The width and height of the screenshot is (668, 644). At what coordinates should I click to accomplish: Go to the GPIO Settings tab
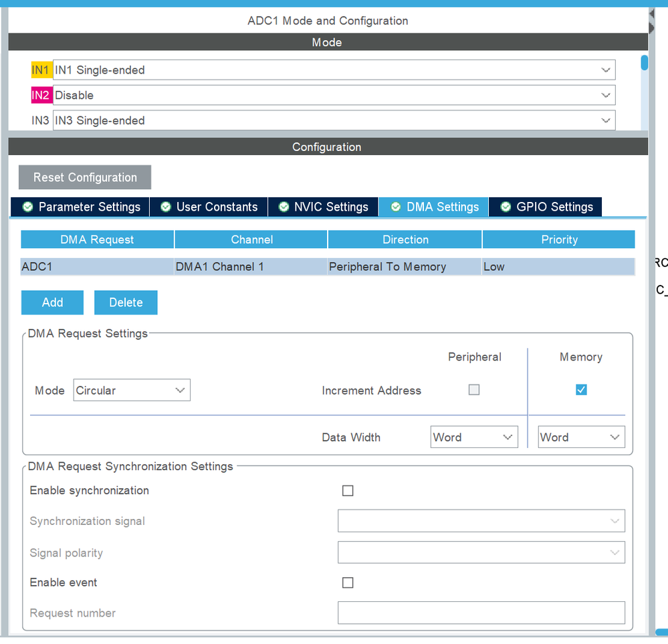point(546,207)
